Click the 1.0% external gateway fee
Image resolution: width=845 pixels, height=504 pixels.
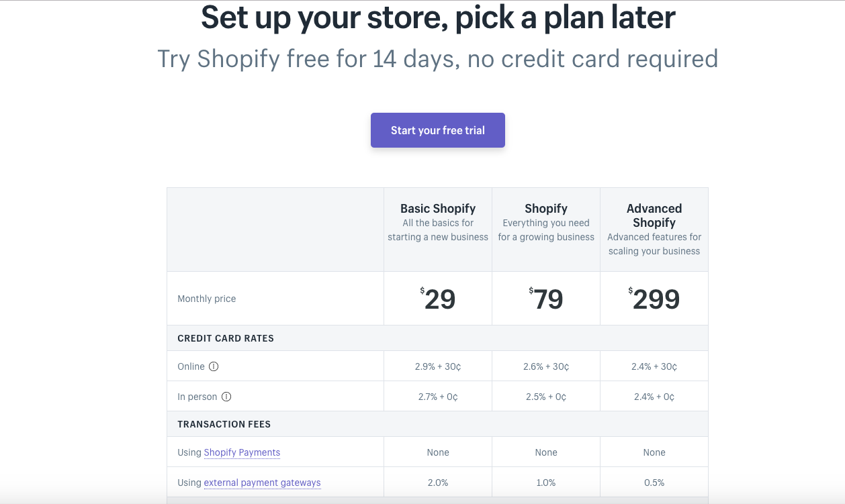coord(546,483)
